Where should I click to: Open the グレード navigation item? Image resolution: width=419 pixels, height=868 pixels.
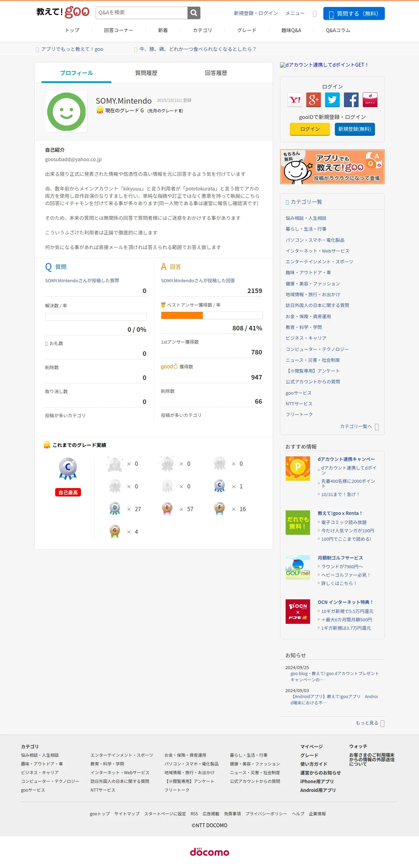247,30
